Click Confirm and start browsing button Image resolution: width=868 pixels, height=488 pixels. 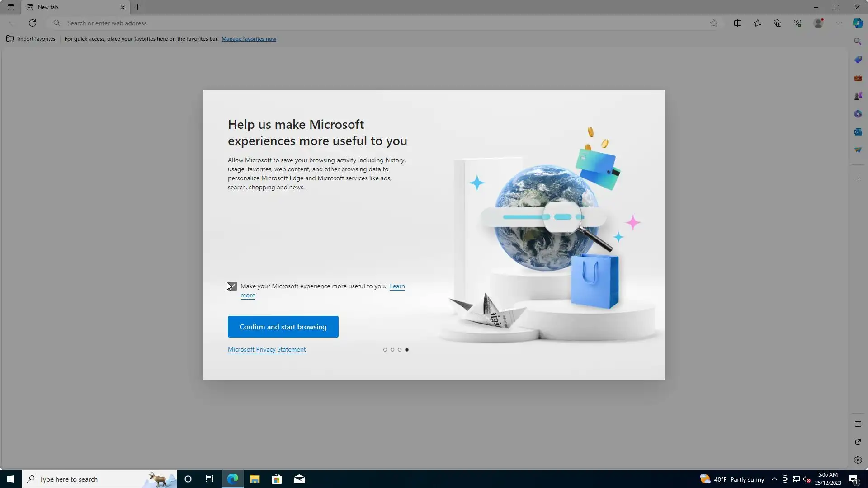pyautogui.click(x=283, y=327)
